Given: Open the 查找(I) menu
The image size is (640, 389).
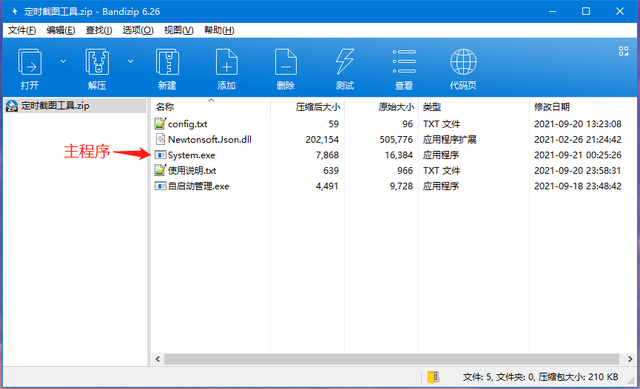Looking at the screenshot, I should 99,30.
